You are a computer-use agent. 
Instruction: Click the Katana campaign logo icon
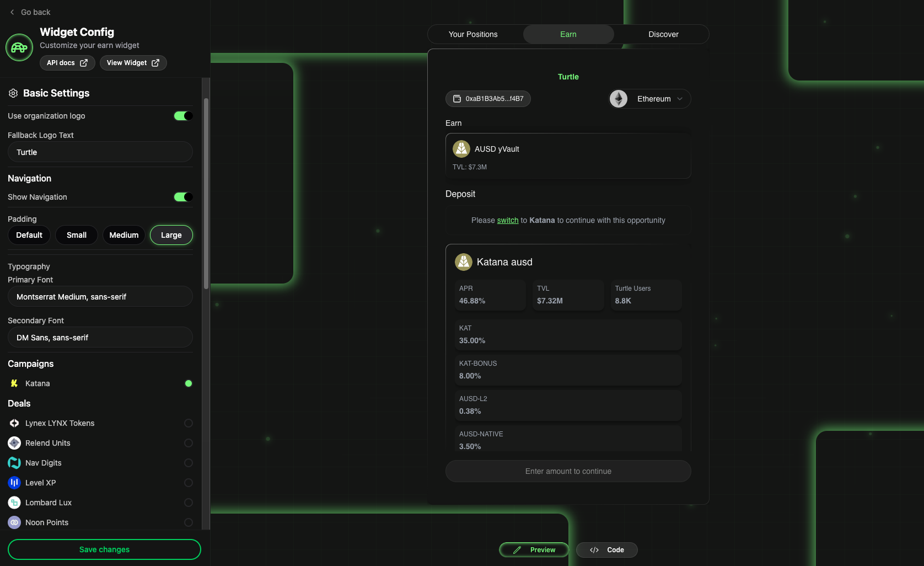click(x=14, y=383)
